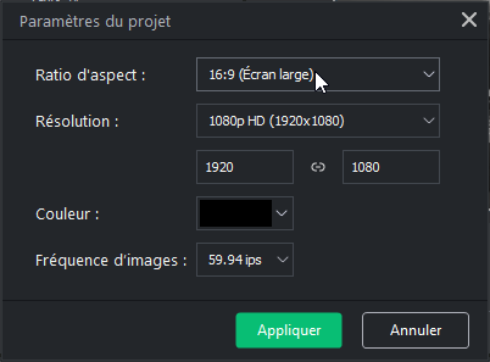Click the chevron beside 1080p HD (1920x1080)
The width and height of the screenshot is (490, 362).
[428, 121]
